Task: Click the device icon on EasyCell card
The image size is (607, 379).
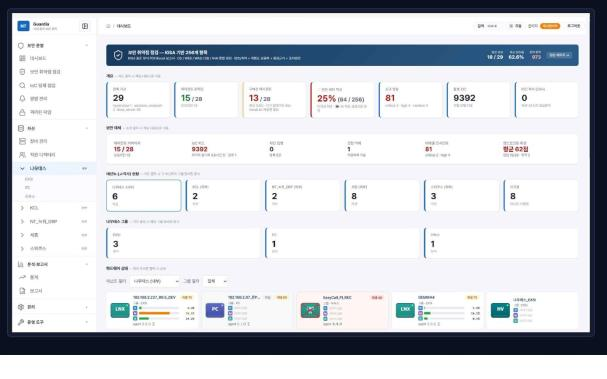Action: (310, 310)
